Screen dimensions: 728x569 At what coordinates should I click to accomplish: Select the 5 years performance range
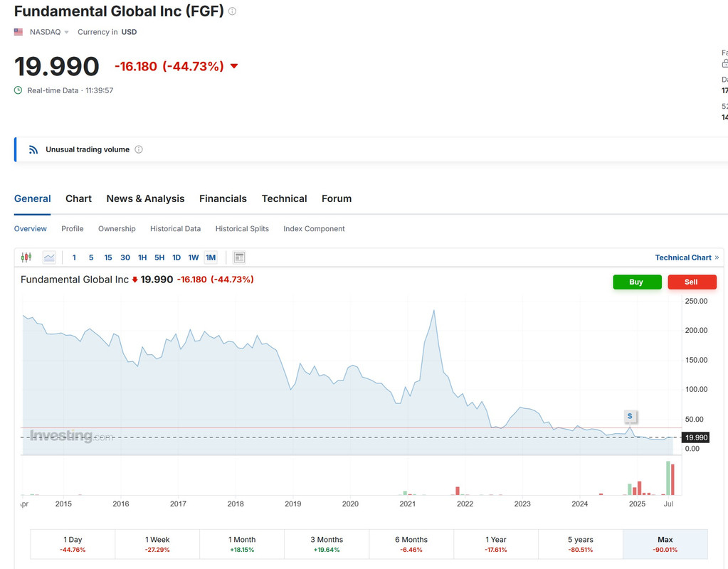581,544
